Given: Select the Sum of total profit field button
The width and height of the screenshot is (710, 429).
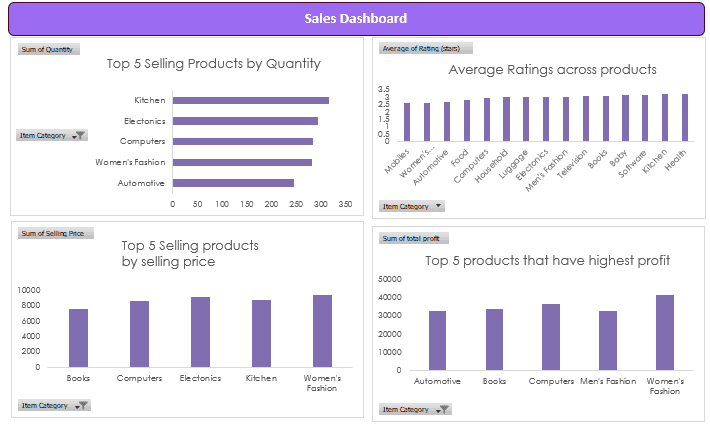Looking at the screenshot, I should click(x=415, y=238).
